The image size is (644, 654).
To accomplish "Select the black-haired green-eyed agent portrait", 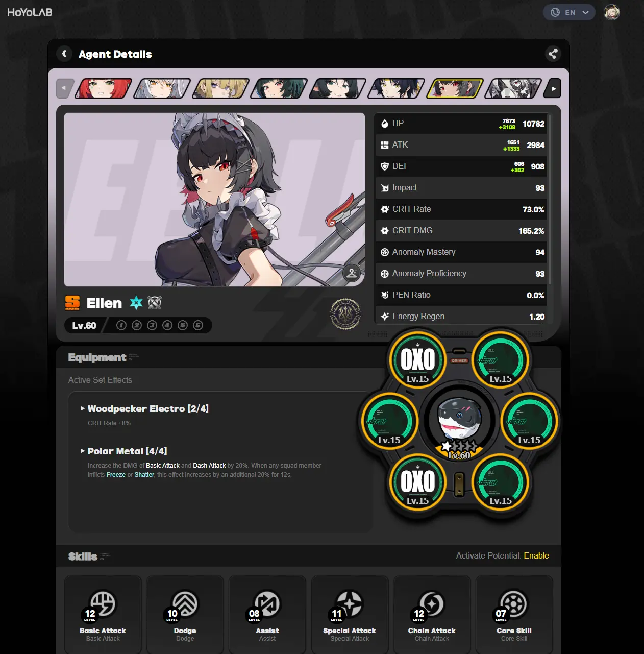I will pyautogui.click(x=338, y=88).
